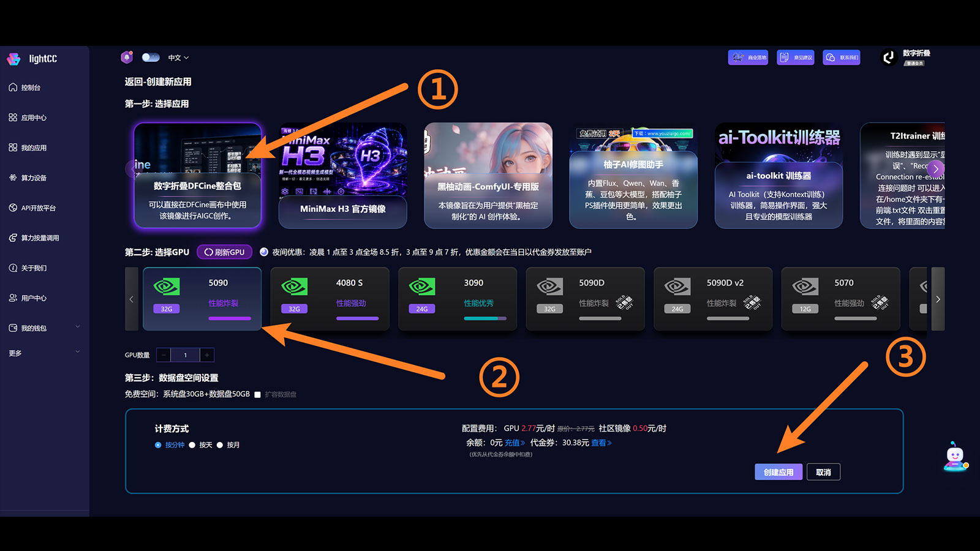Click the hexagon badge icon in the header
Viewport: 980px width, 551px height.
coord(127,57)
